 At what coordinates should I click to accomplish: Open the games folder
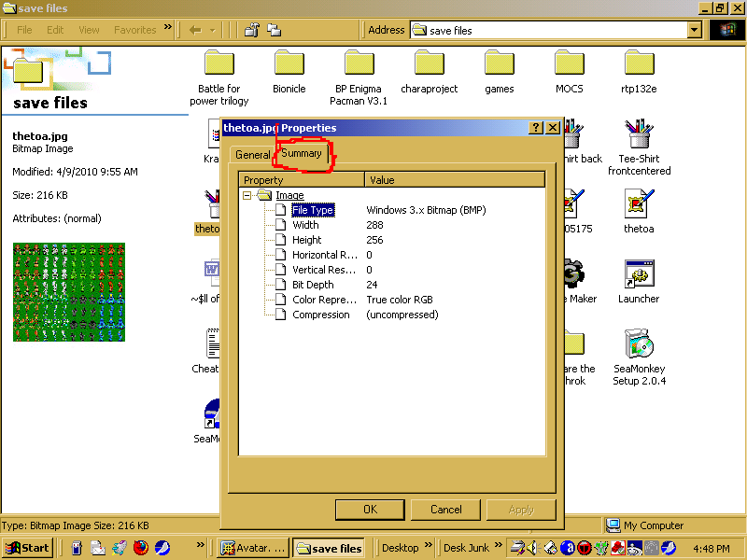coord(500,72)
